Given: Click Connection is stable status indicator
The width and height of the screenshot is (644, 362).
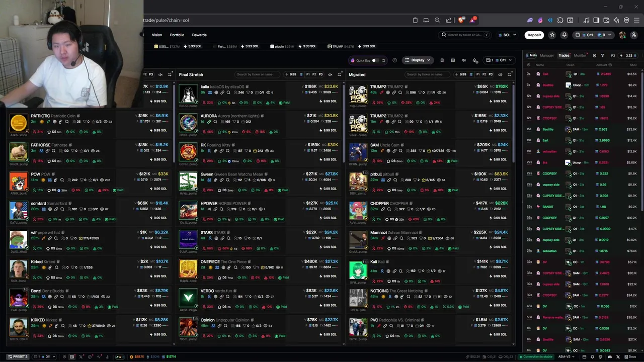Looking at the screenshot, I should coord(536,356).
